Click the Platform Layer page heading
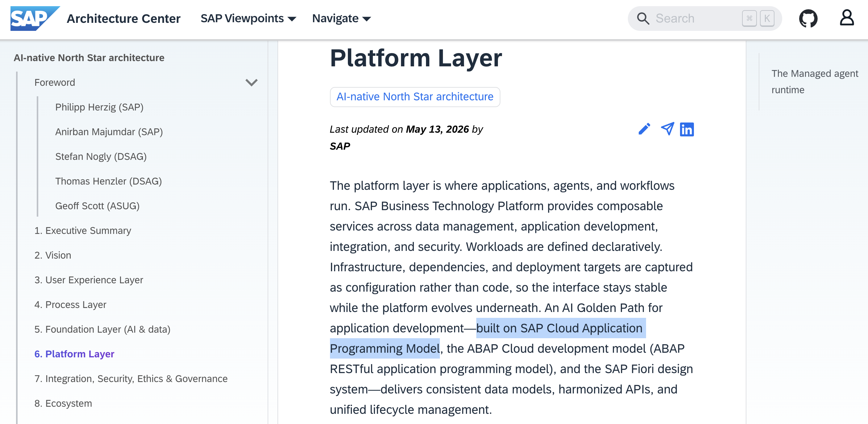Image resolution: width=868 pixels, height=424 pixels. [416, 58]
